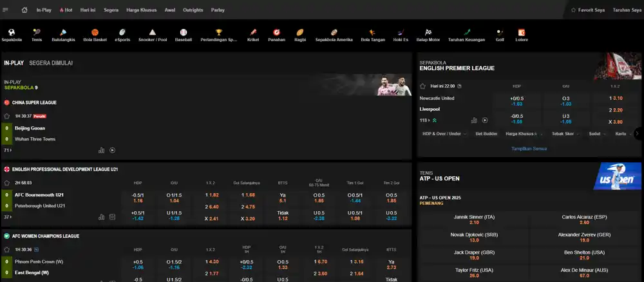Select the Pertandingan Sp... trophy icon

pyautogui.click(x=219, y=32)
